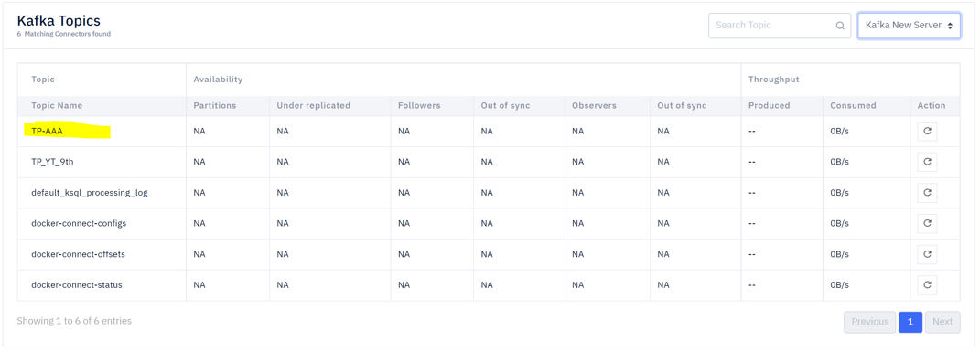Select page 1 in pagination
Screen dimensions: 980x352
pyautogui.click(x=910, y=322)
